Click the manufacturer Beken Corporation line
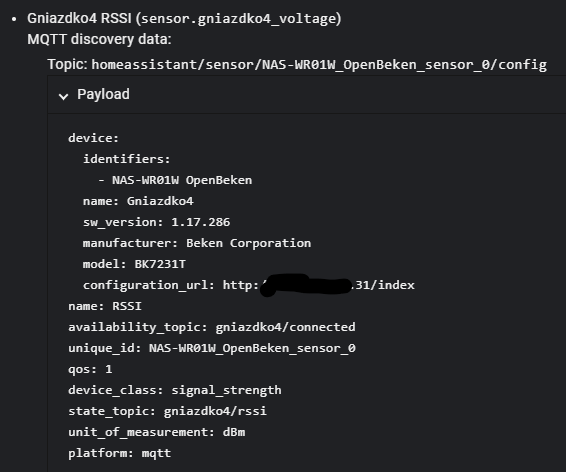This screenshot has width=566, height=472. pyautogui.click(x=197, y=243)
